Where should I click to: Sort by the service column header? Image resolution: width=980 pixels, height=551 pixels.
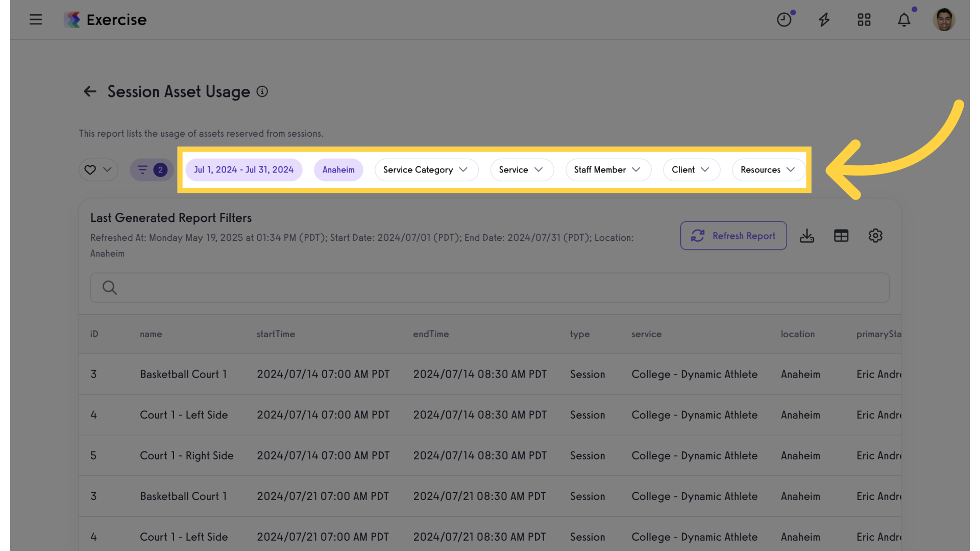coord(646,334)
